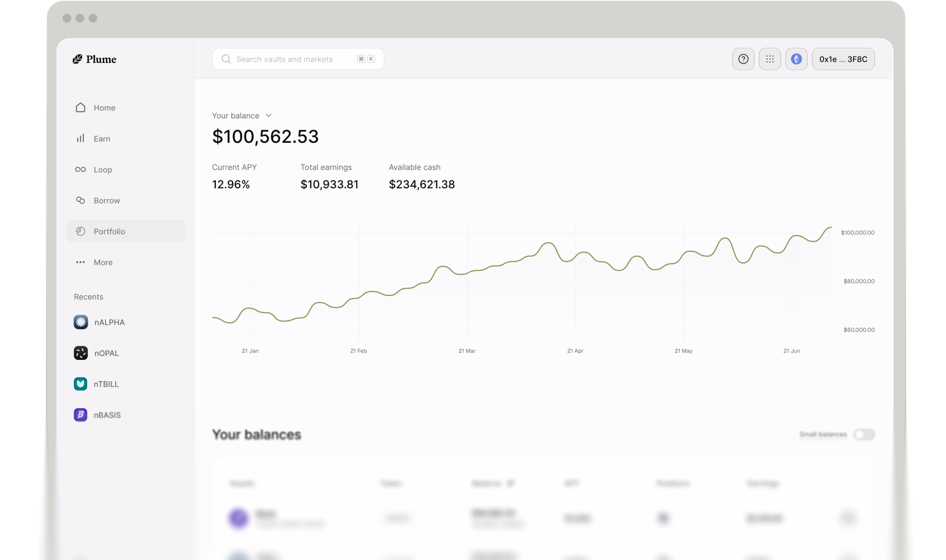
Task: Click the Home house icon
Action: (80, 107)
